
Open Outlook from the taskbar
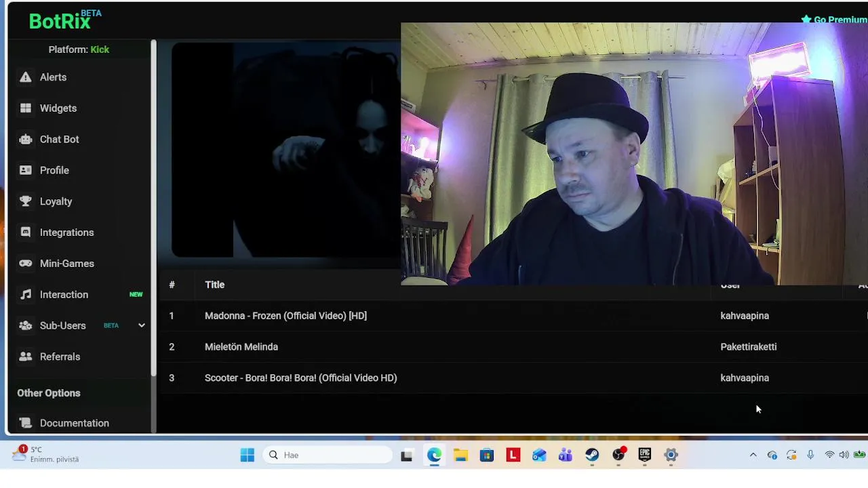coord(539,455)
